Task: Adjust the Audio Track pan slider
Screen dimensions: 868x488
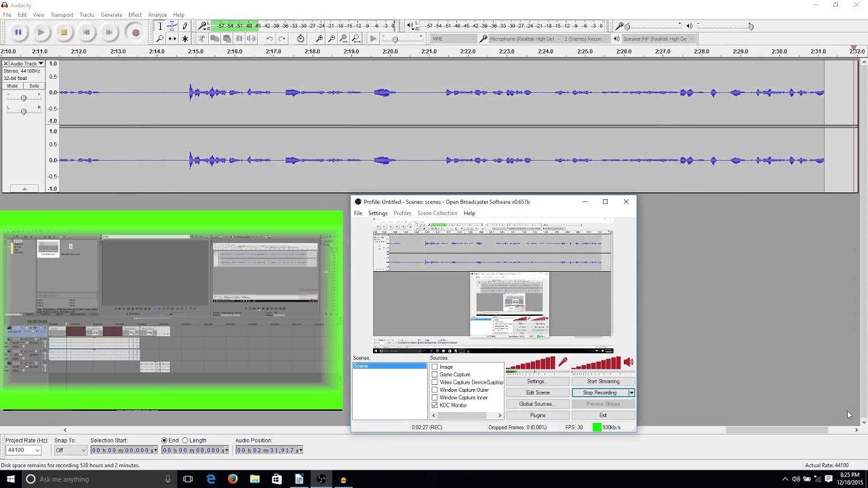Action: (x=23, y=110)
